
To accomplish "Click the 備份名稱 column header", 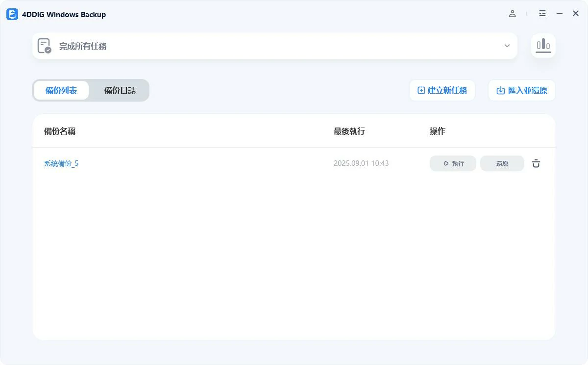I will coord(60,131).
